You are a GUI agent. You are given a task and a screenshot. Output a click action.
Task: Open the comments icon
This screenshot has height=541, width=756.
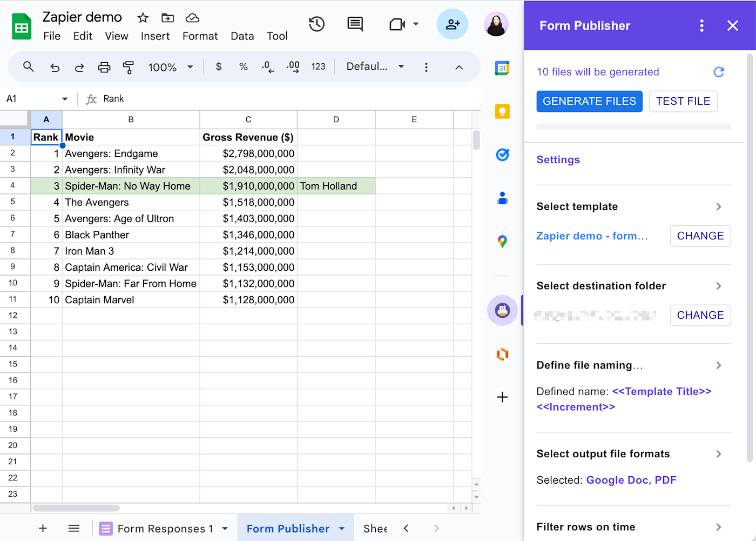pyautogui.click(x=355, y=24)
